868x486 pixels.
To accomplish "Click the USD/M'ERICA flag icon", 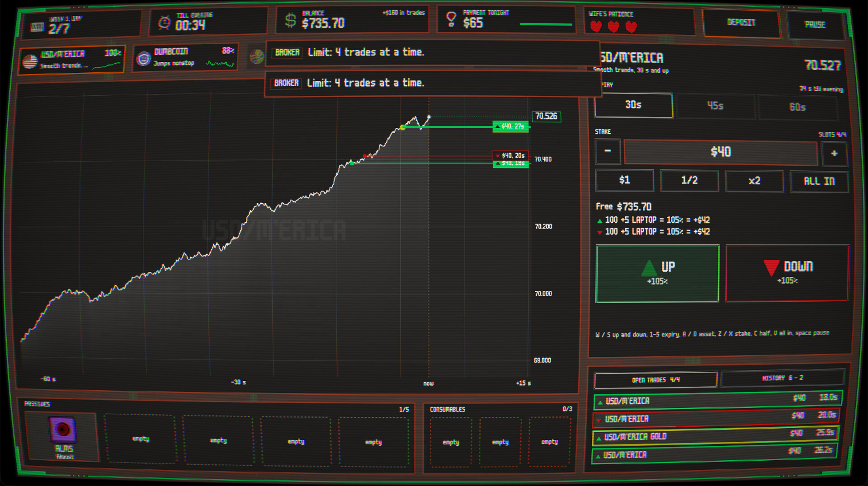I will tap(30, 61).
